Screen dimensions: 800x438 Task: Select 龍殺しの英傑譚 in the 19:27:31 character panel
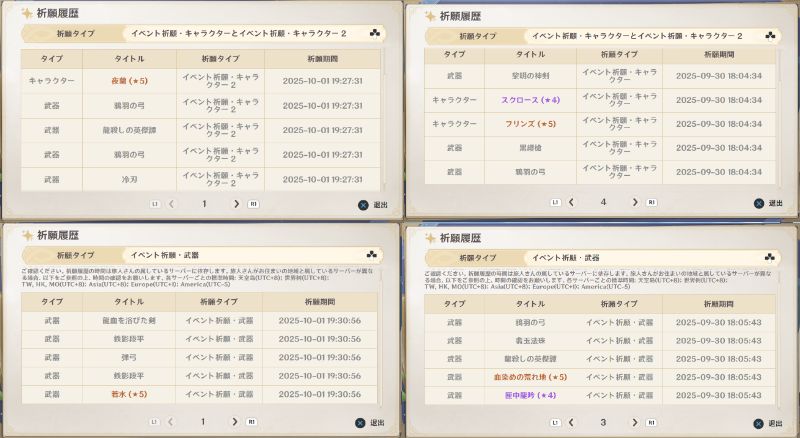130,131
